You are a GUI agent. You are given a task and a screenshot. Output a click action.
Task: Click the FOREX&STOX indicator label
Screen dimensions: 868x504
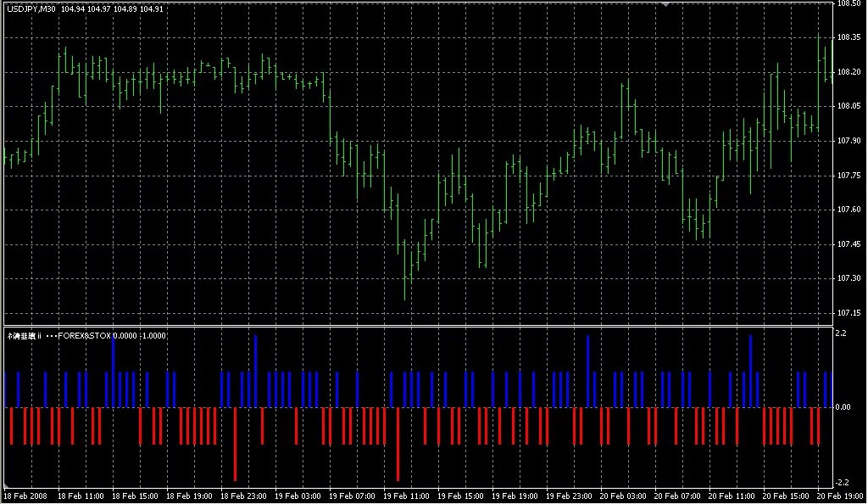click(x=84, y=336)
